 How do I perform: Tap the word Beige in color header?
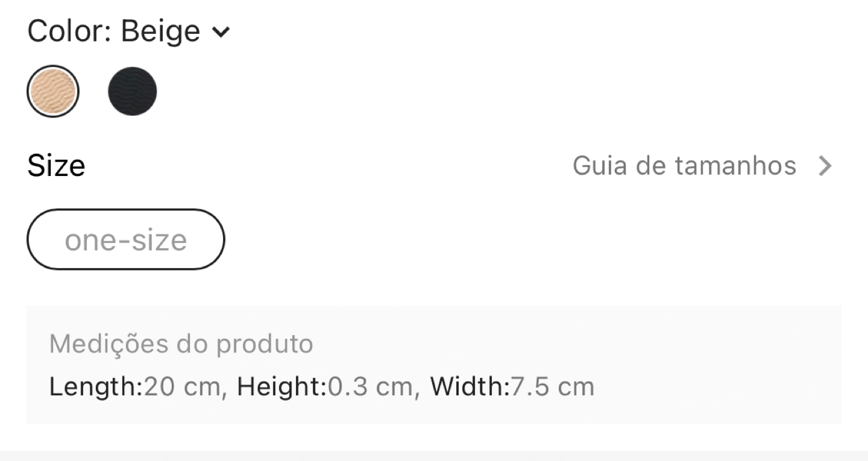[160, 31]
